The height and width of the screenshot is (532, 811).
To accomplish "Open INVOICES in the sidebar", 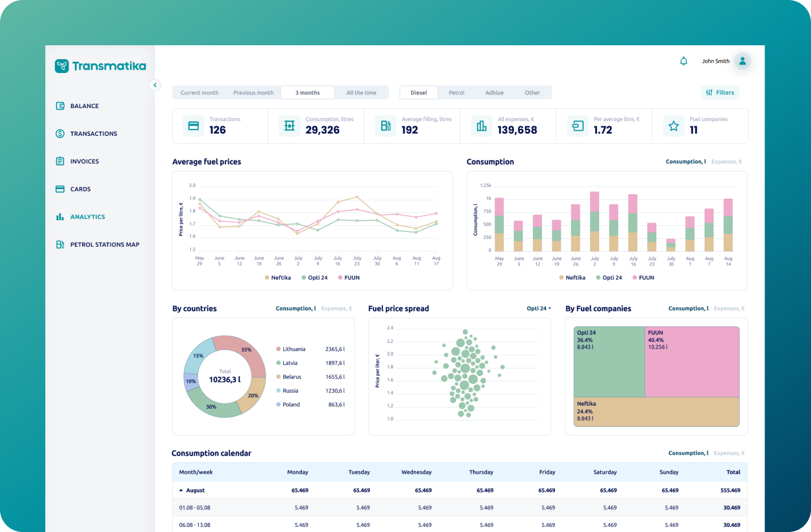I will click(x=84, y=161).
